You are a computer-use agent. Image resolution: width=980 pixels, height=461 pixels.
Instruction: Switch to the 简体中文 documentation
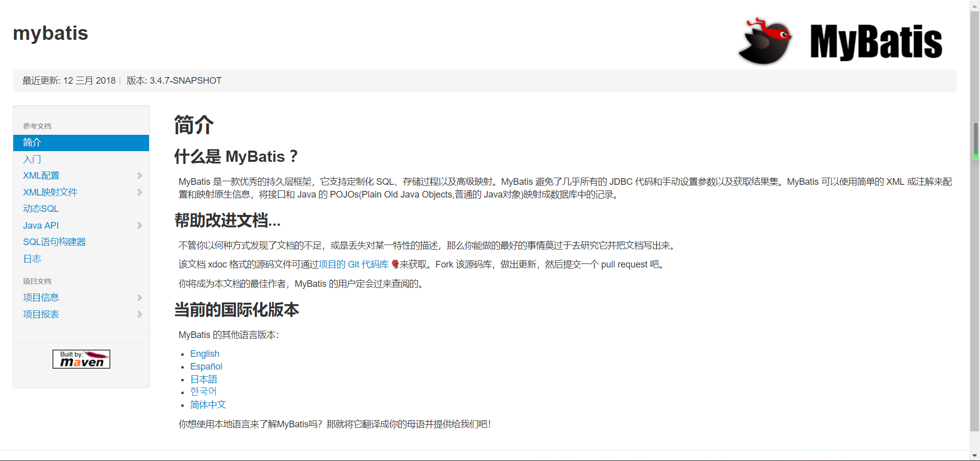pos(208,405)
